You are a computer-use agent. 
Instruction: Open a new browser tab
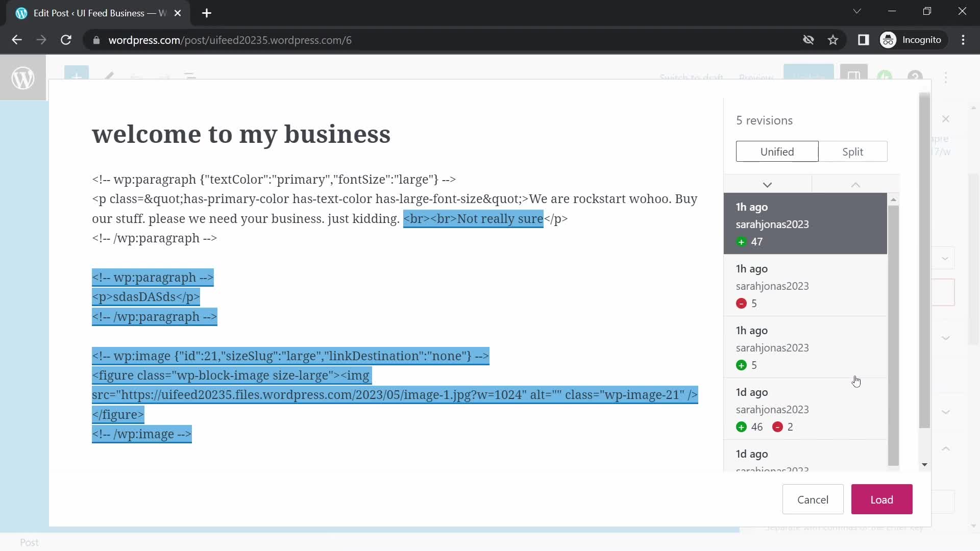coord(206,13)
